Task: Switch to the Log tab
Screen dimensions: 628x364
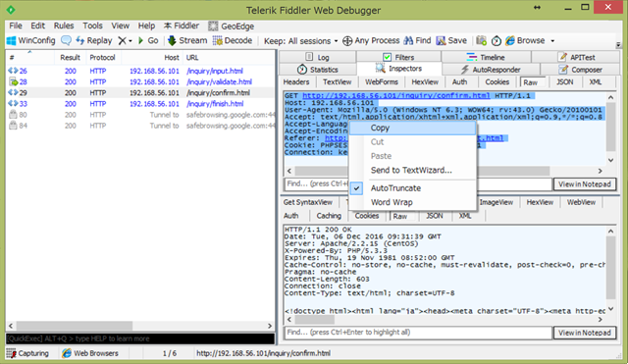Action: point(318,57)
